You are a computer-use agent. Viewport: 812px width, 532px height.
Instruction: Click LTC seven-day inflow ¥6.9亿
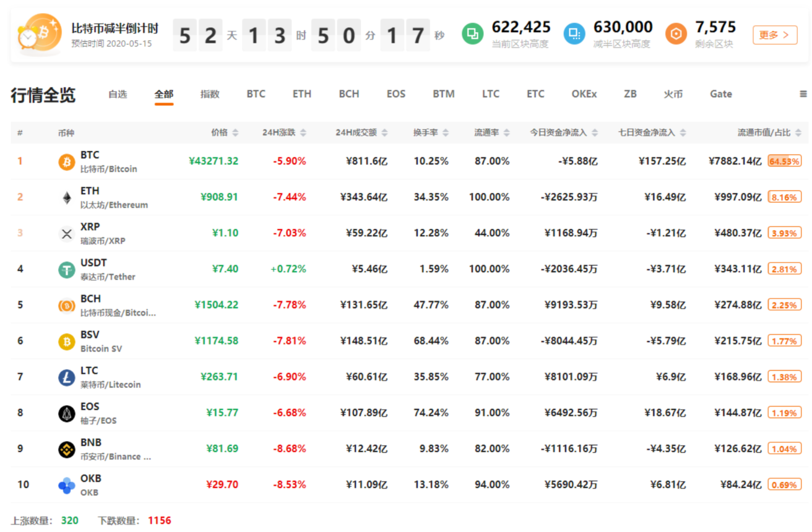[671, 377]
